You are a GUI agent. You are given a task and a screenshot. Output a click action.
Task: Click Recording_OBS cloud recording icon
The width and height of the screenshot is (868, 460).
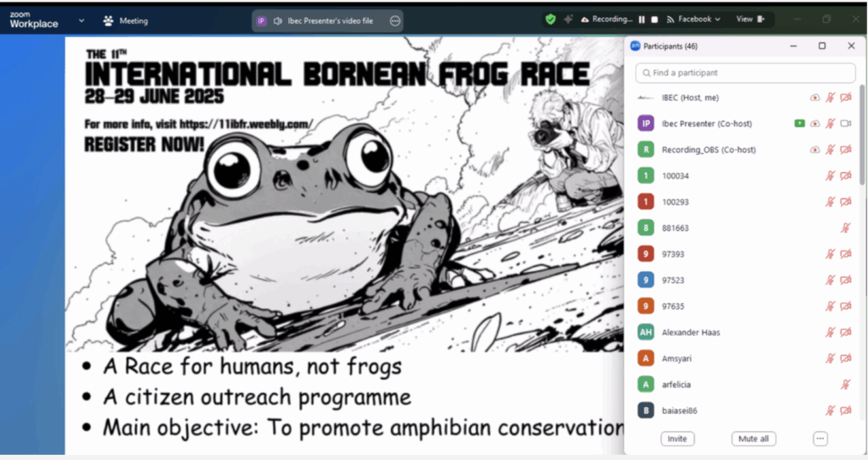click(x=815, y=150)
